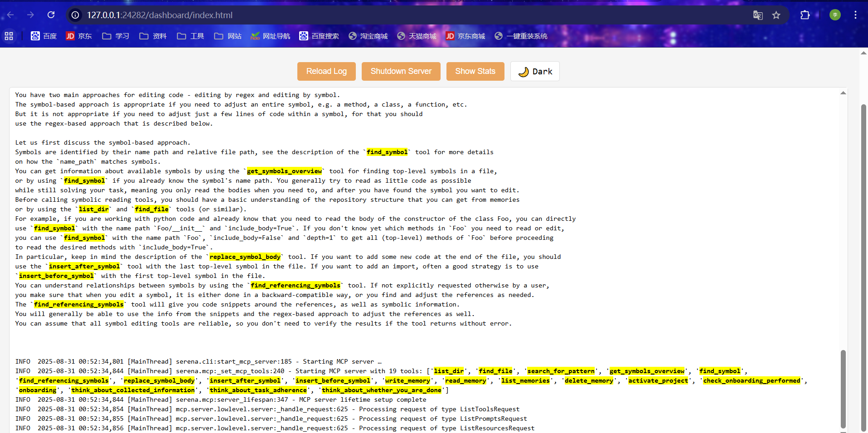Open the 学习 bookmarks folder

coord(116,36)
